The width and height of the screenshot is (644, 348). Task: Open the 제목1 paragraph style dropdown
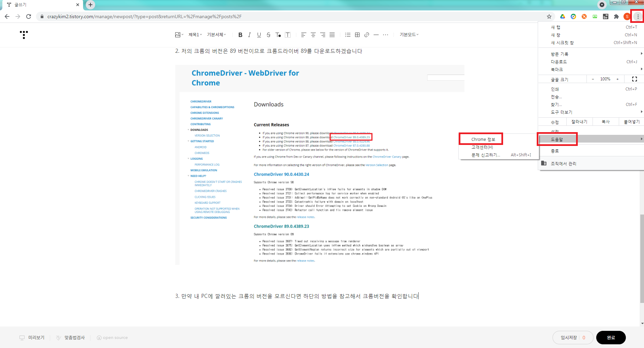tap(195, 35)
